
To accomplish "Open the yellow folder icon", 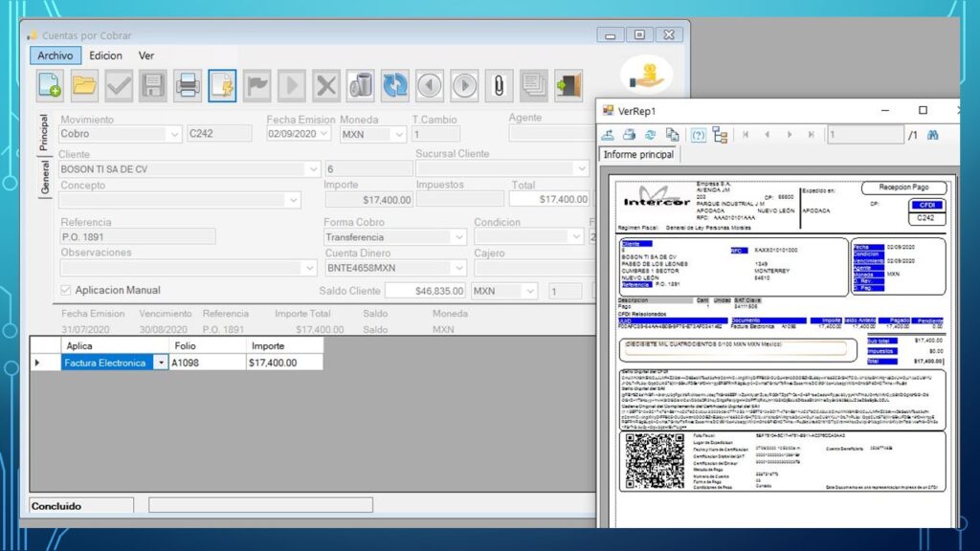I will click(x=84, y=85).
